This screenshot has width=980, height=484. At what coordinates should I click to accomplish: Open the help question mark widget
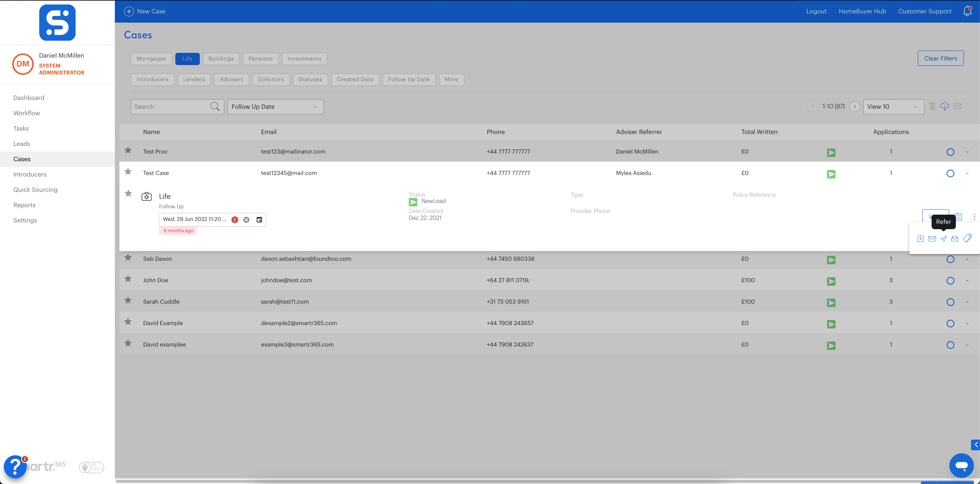15,467
